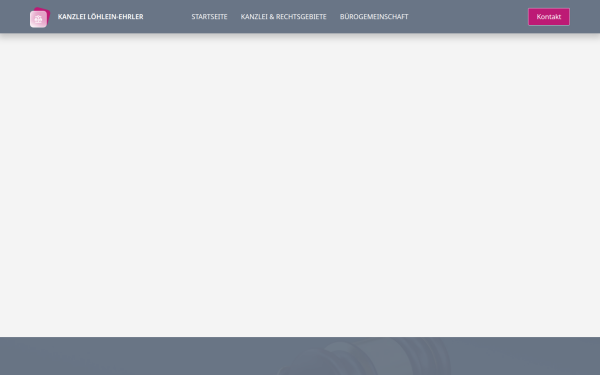Open the Kanzlei Löhlein-Ehrler site title link

[101, 17]
